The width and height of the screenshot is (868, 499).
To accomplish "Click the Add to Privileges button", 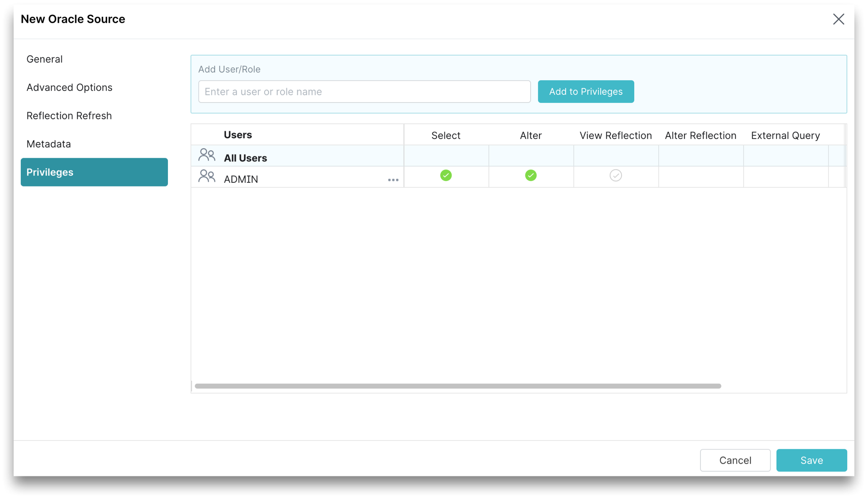I will [x=586, y=91].
